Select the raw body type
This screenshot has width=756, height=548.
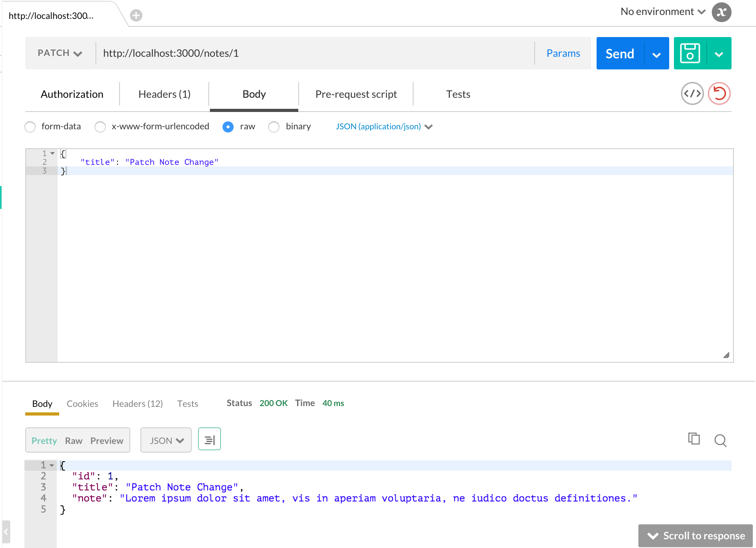228,127
